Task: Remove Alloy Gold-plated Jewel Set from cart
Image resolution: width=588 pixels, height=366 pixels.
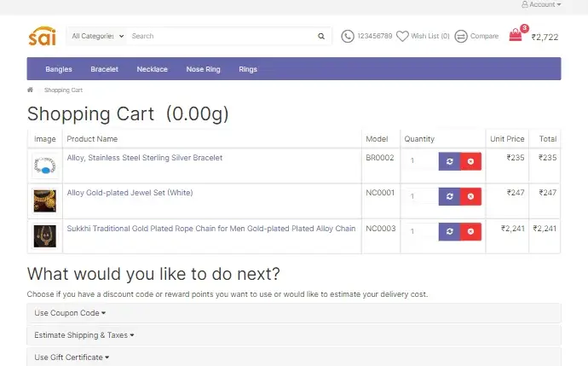Action: pyautogui.click(x=471, y=196)
